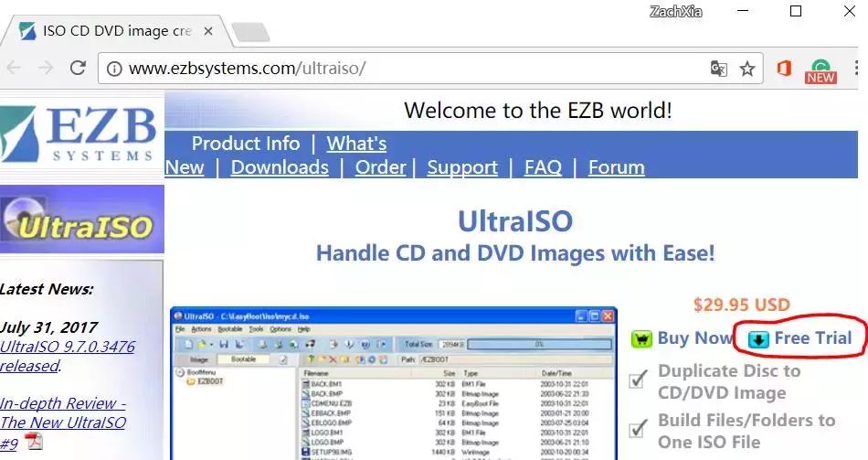
Task: Maximize the browser window
Action: (796, 11)
